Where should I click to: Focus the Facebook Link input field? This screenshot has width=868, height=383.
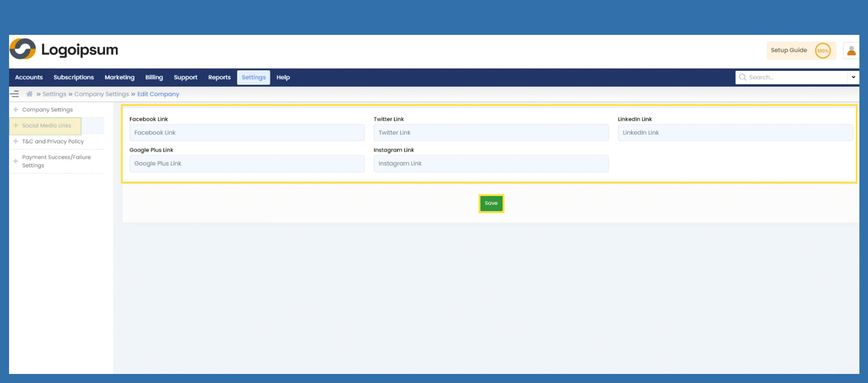(x=247, y=133)
